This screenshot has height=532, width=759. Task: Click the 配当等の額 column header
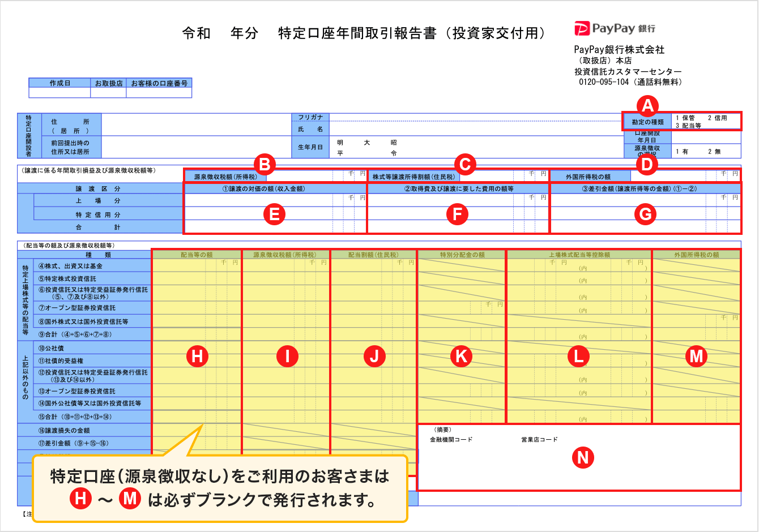(x=197, y=255)
